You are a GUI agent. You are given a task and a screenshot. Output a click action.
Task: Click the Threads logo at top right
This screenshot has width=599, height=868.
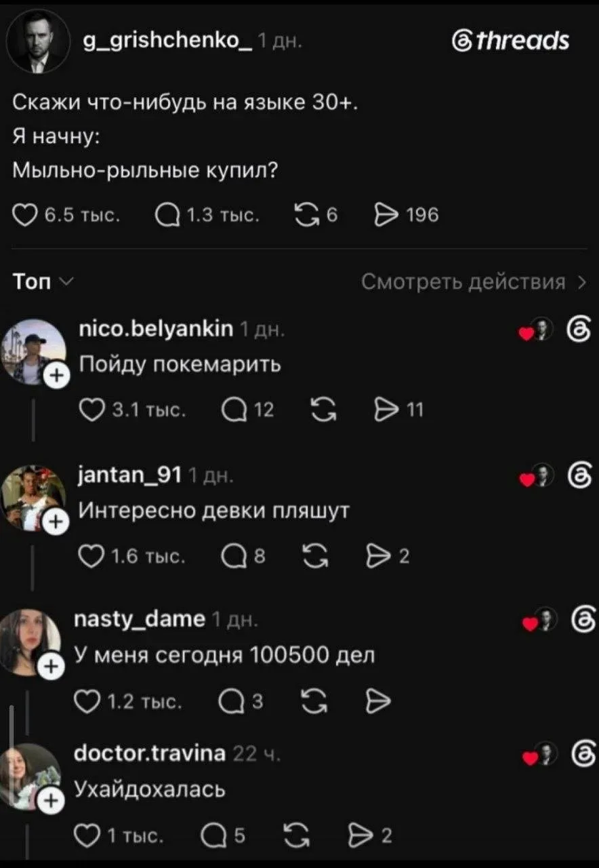[512, 41]
